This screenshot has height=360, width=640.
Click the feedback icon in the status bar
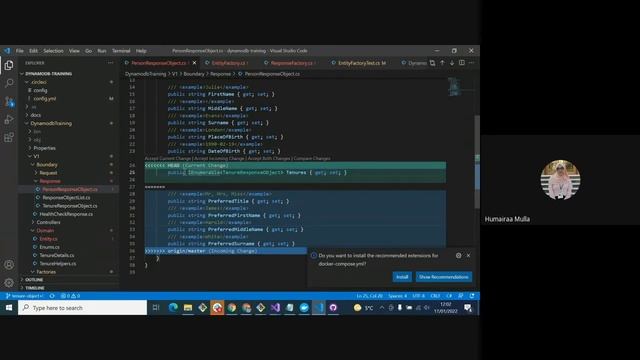click(x=461, y=296)
